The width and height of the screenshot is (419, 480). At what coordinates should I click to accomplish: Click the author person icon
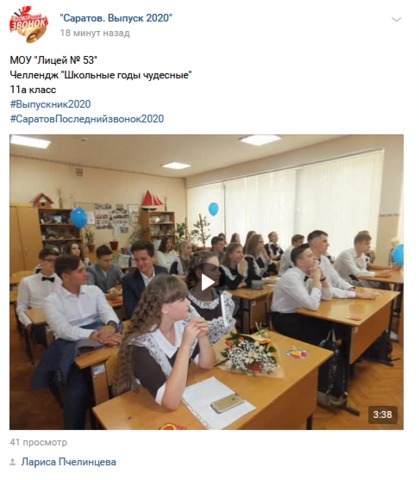(13, 462)
